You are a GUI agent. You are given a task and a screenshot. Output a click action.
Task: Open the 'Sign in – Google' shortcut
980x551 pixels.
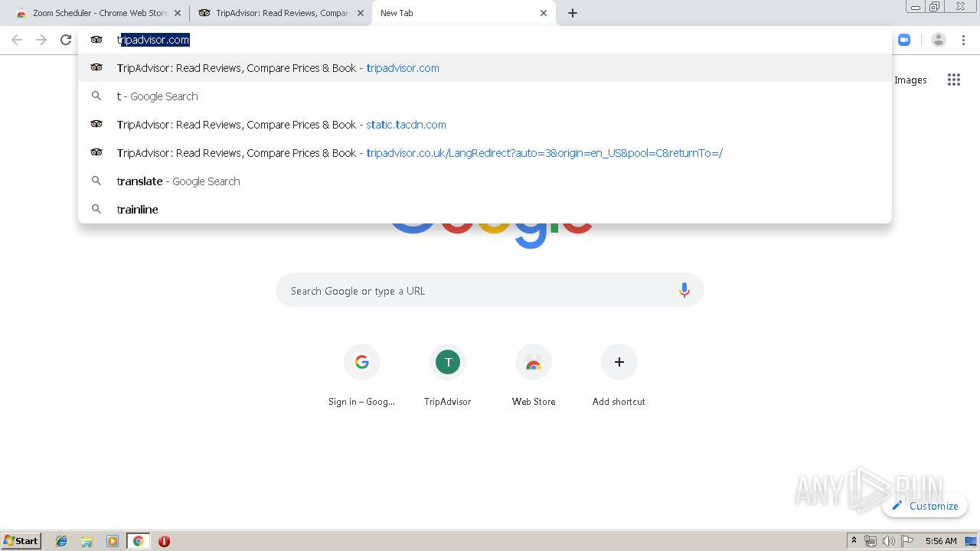tap(362, 376)
